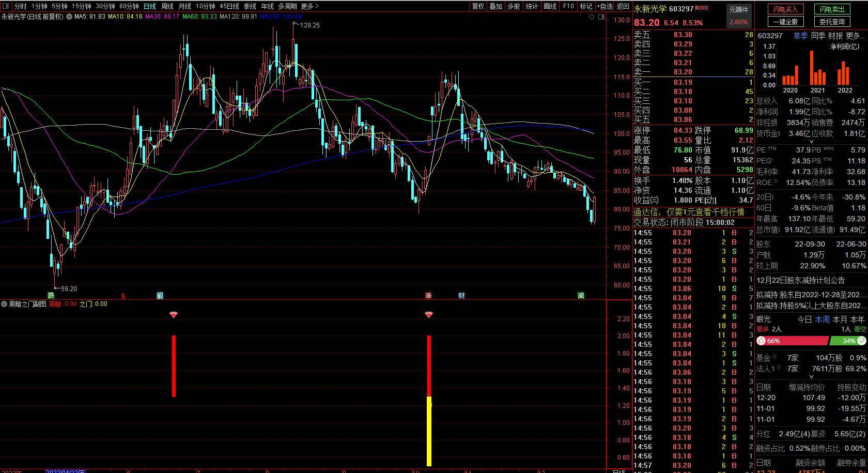Image resolution: width=868 pixels, height=473 pixels.
Task: Click the blue 财 event marker
Action: click(x=462, y=295)
